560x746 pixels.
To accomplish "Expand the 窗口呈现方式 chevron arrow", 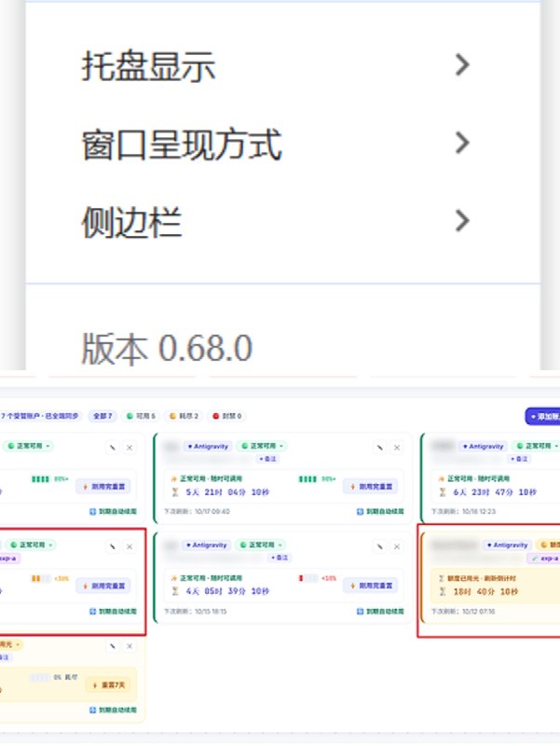I will pyautogui.click(x=462, y=143).
